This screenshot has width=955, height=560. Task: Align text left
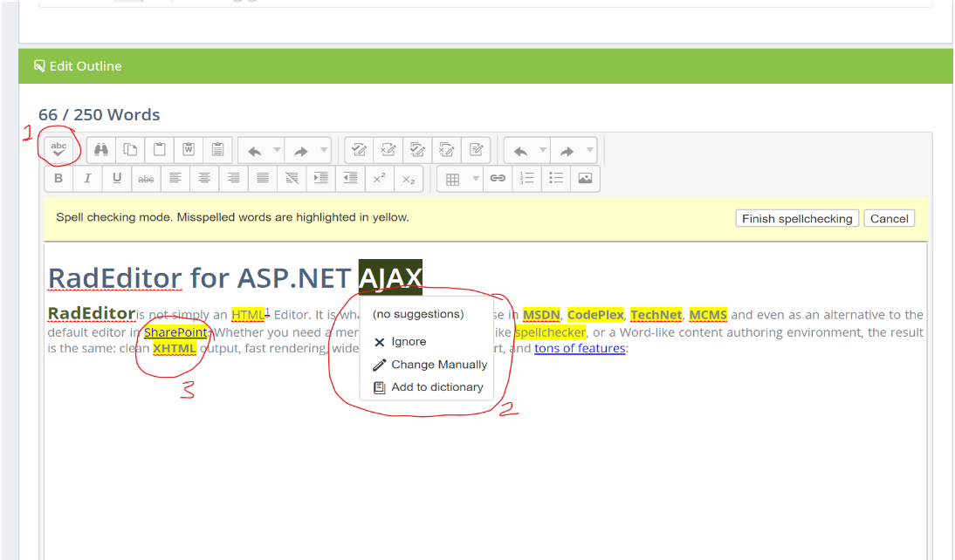(x=175, y=178)
